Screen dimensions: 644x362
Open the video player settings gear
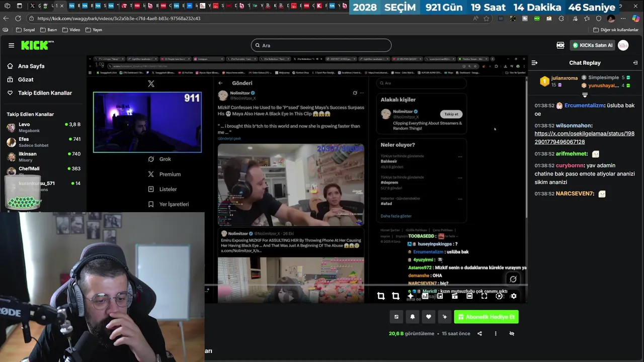(514, 296)
